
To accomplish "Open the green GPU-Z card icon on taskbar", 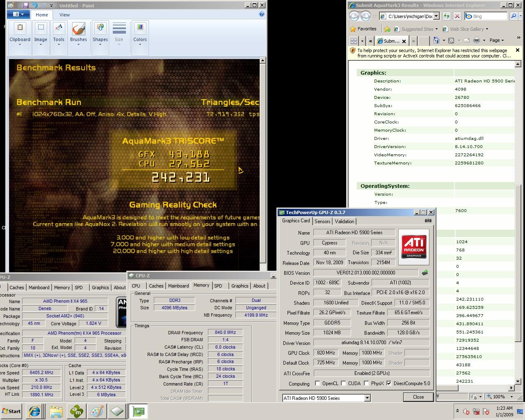I will coord(139,411).
